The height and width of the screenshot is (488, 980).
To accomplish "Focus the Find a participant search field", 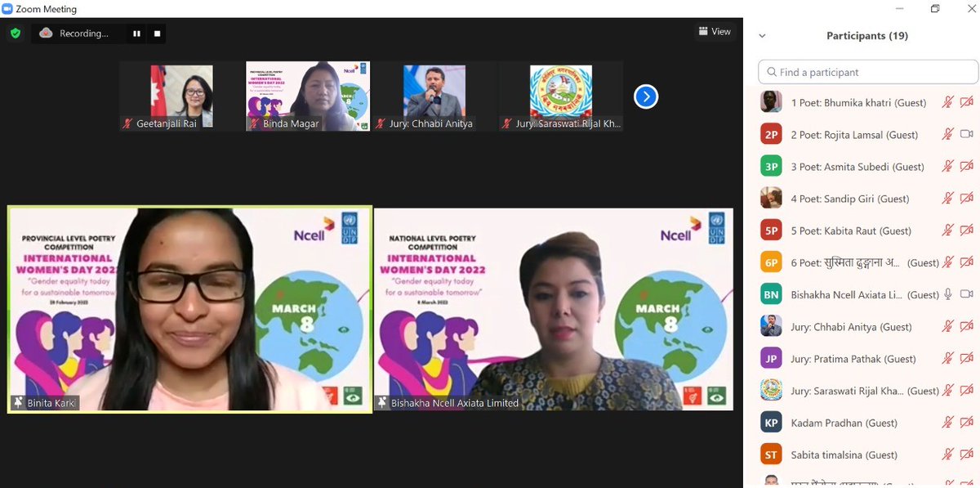I will click(868, 72).
